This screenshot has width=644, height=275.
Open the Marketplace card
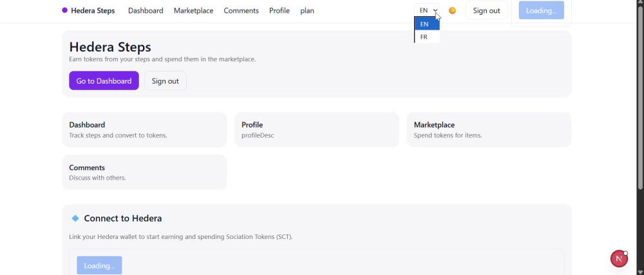tap(489, 129)
